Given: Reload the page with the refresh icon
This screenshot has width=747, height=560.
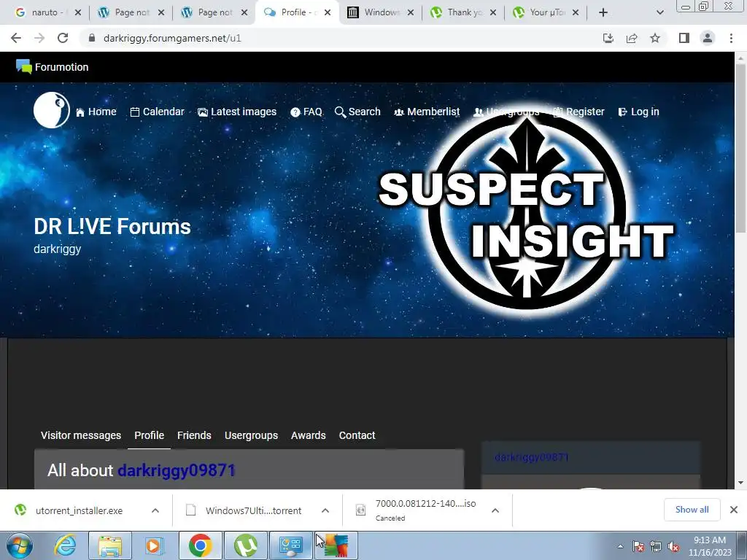Looking at the screenshot, I should click(x=63, y=38).
